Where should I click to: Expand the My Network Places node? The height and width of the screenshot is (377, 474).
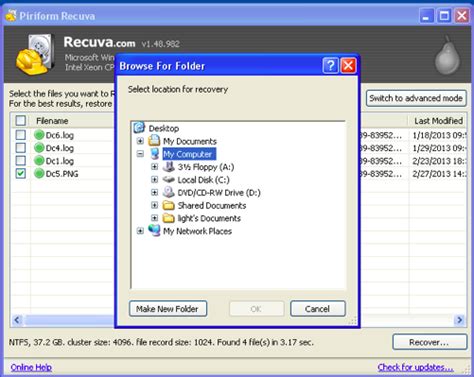[x=140, y=231]
